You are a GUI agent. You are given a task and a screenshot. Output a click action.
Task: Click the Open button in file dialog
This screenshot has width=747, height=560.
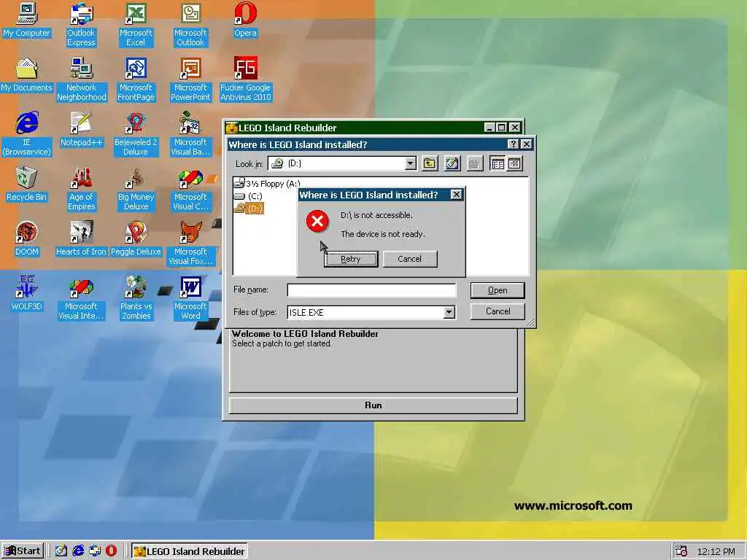[x=498, y=290]
